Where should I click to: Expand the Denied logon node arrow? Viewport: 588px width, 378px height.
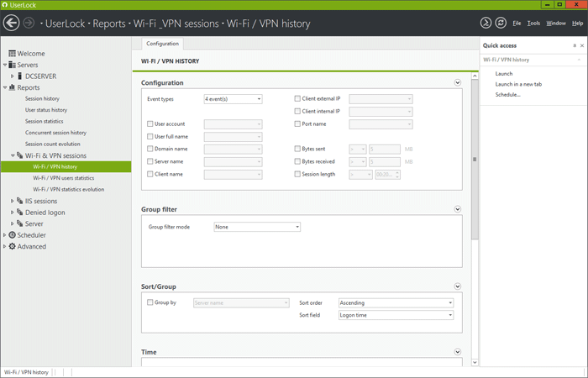[x=12, y=213]
